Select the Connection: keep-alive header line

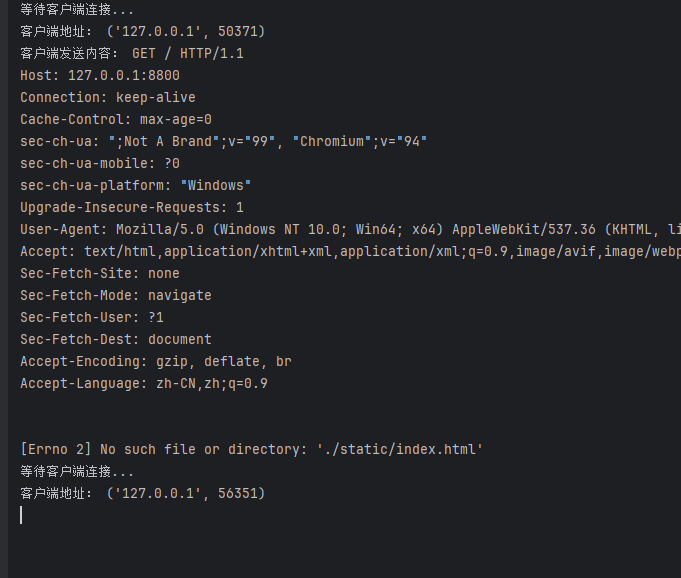[x=108, y=97]
